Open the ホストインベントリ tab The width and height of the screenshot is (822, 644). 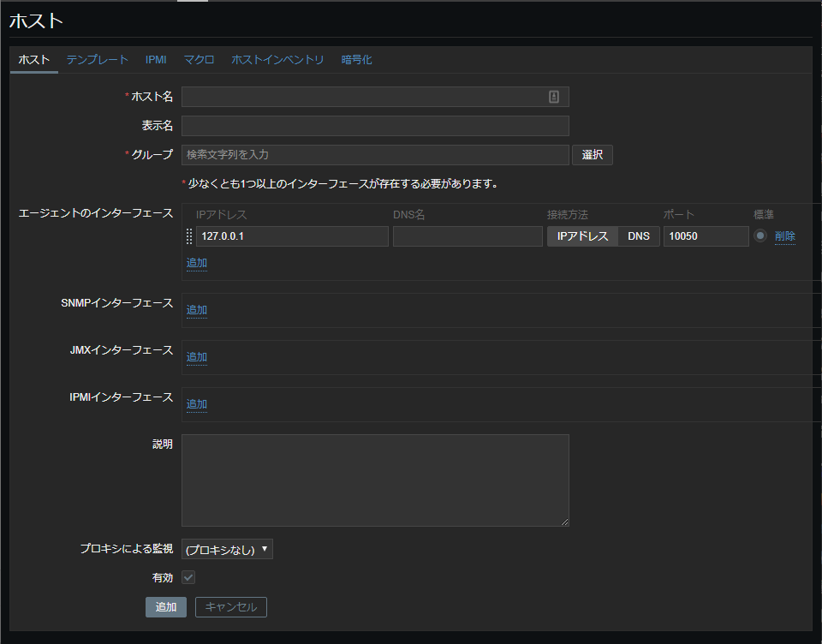pos(277,60)
